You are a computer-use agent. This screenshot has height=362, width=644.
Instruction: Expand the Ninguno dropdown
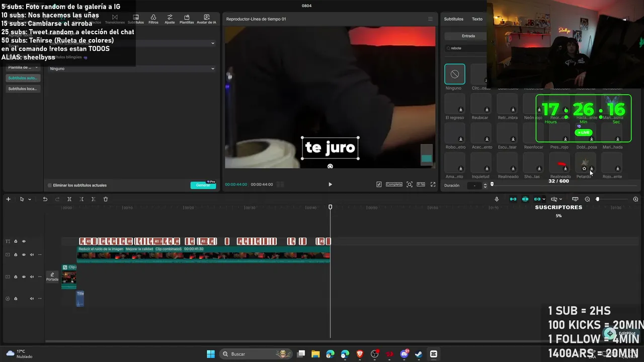[132, 68]
